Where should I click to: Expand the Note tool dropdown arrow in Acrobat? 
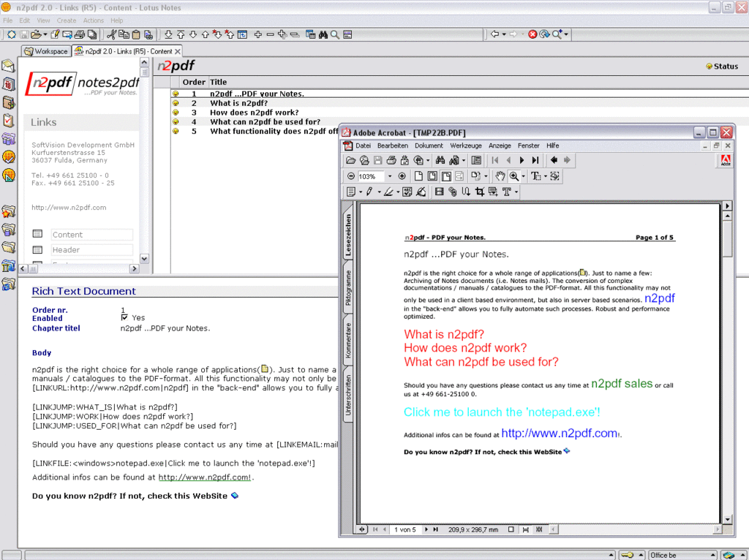(x=361, y=192)
